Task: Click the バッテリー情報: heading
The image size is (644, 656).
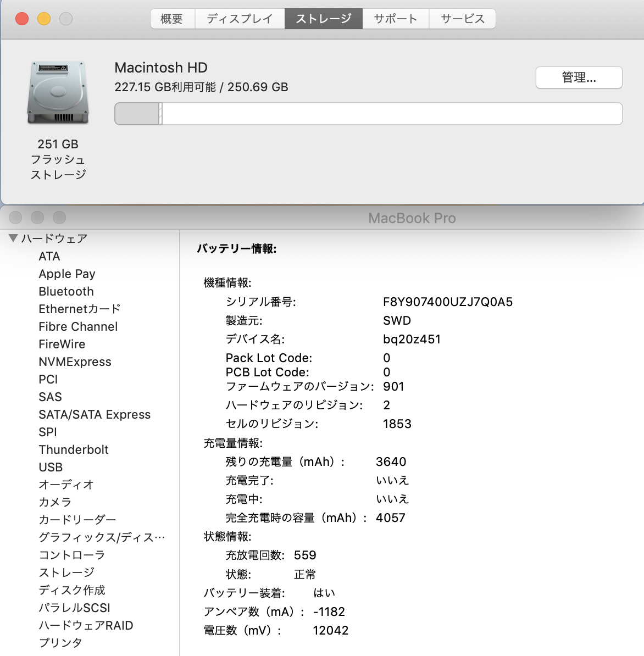Action: tap(236, 248)
